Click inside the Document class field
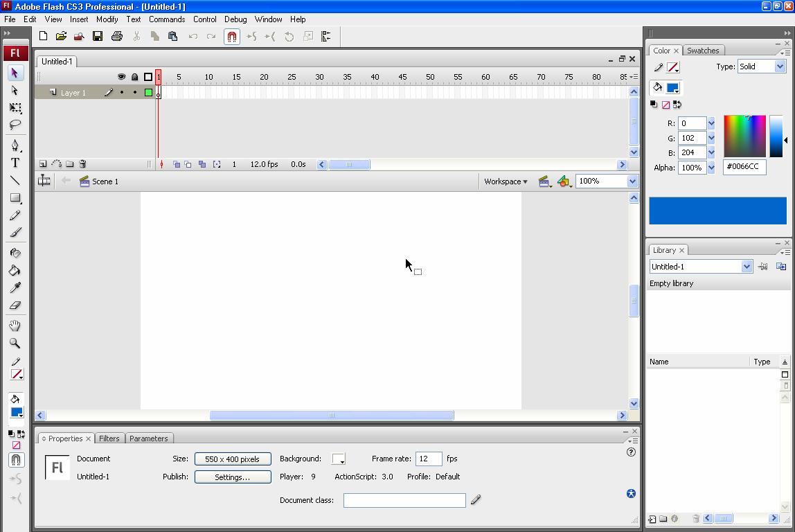Image resolution: width=795 pixels, height=532 pixels. click(404, 500)
